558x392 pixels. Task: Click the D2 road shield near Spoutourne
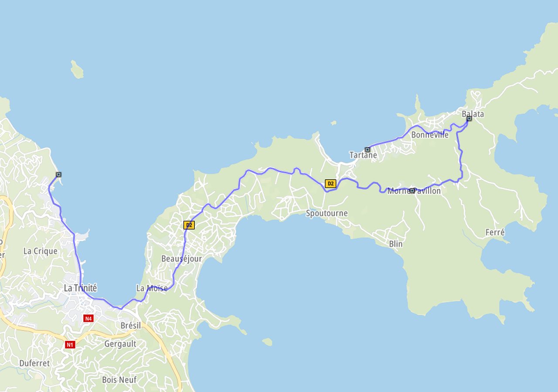tap(330, 184)
